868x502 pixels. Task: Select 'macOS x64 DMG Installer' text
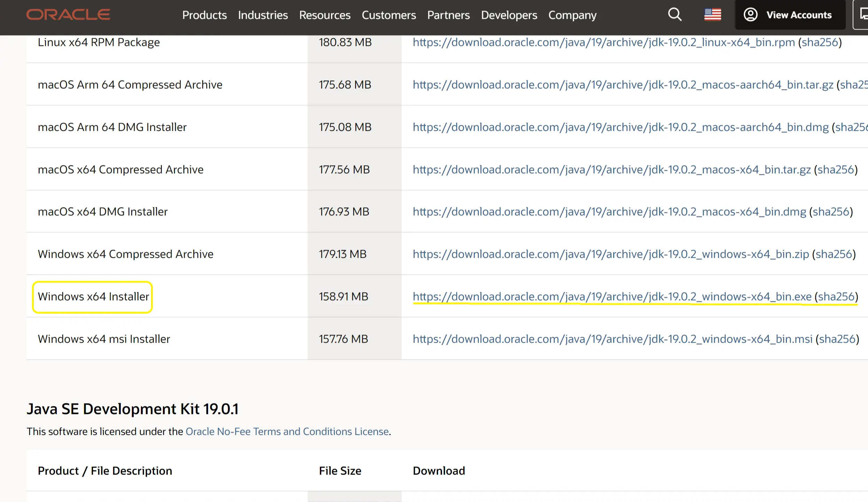pos(103,212)
